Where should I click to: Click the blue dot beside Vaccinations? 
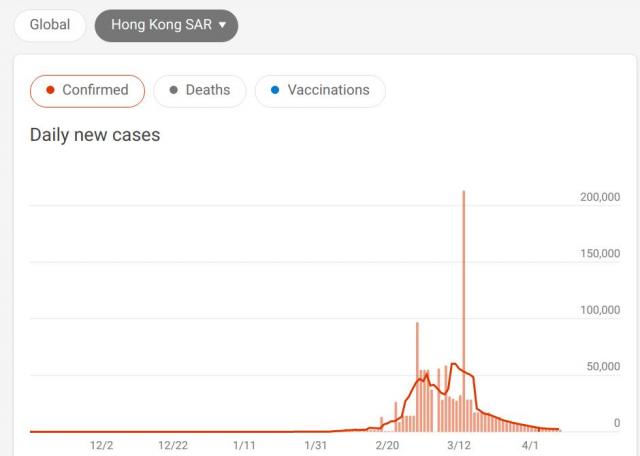(x=275, y=90)
